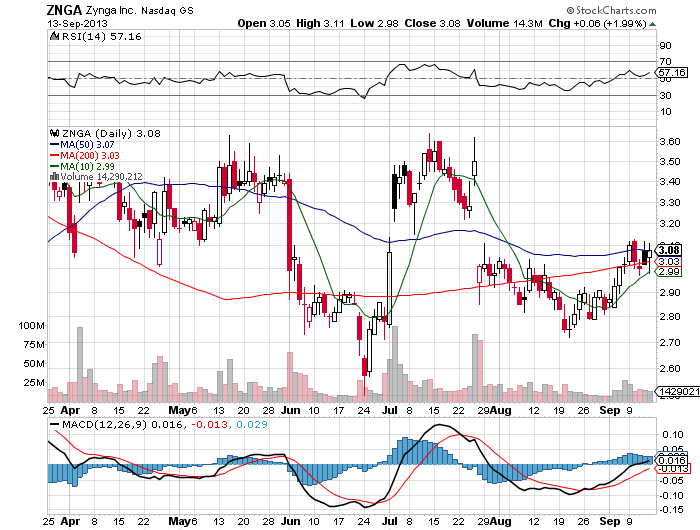Click the 0.016 MACD axis tag
This screenshot has height=530, width=700.
671,460
